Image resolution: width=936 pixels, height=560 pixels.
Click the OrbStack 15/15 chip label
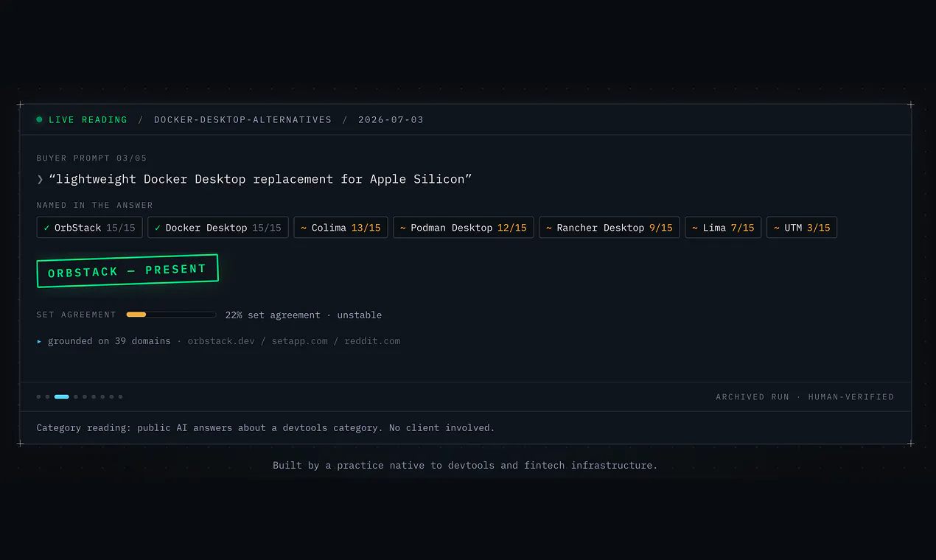(90, 228)
